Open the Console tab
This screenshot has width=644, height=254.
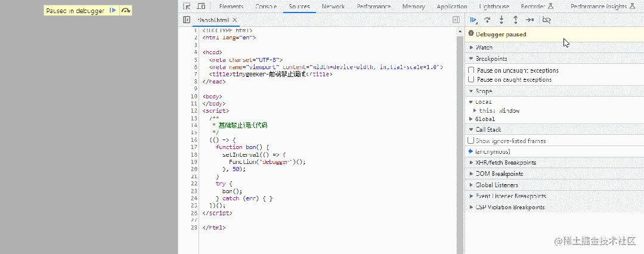pyautogui.click(x=265, y=7)
